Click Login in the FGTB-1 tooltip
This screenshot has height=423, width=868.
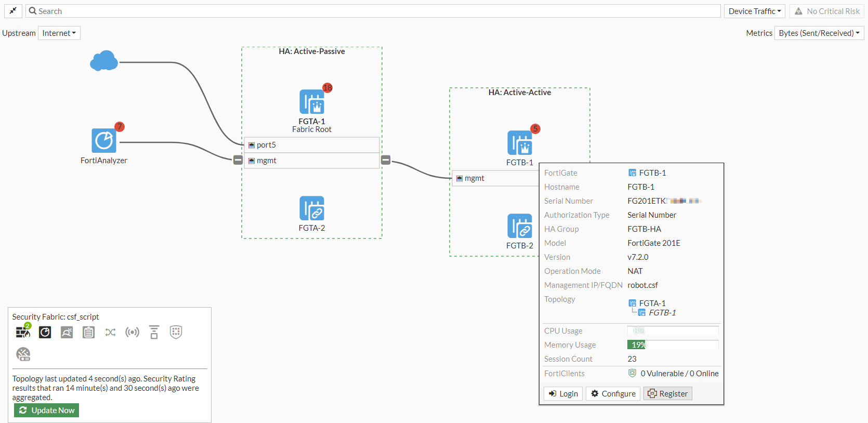click(x=563, y=394)
